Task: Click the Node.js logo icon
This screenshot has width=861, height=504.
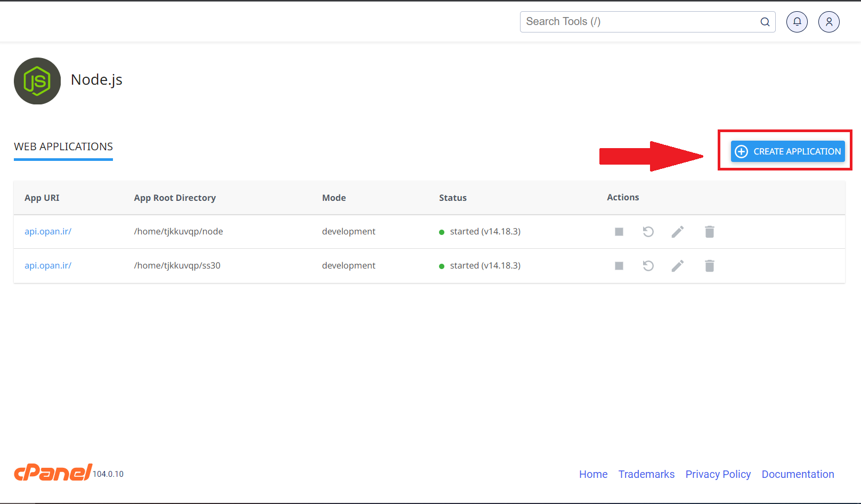Action: [x=37, y=81]
